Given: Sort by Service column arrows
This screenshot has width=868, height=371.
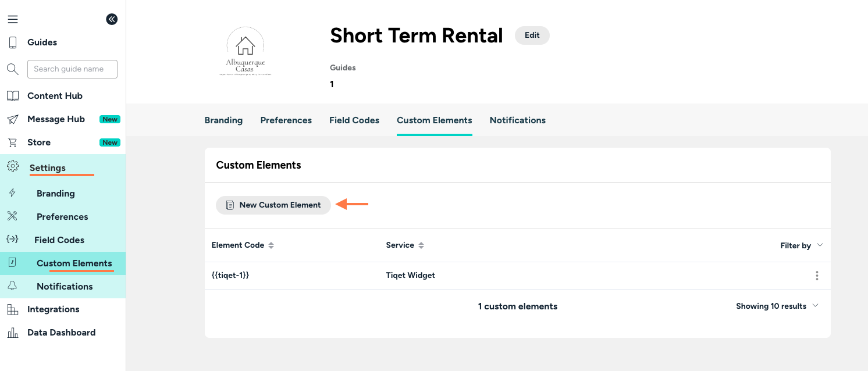Looking at the screenshot, I should click(421, 245).
